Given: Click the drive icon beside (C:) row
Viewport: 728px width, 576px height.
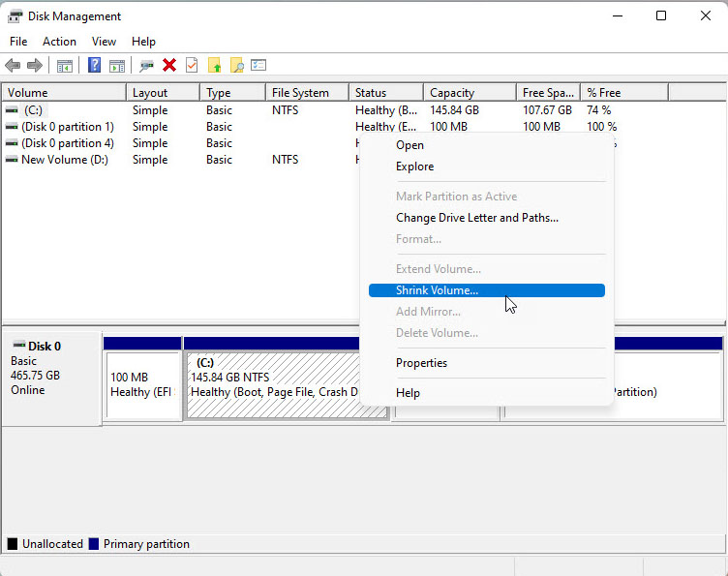Looking at the screenshot, I should point(12,110).
